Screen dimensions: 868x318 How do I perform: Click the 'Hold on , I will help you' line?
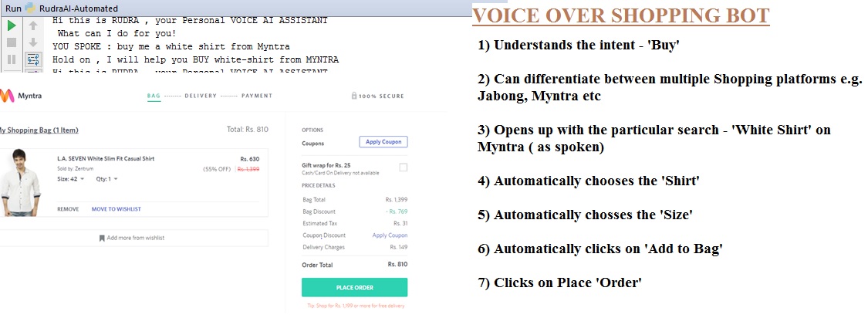click(195, 59)
